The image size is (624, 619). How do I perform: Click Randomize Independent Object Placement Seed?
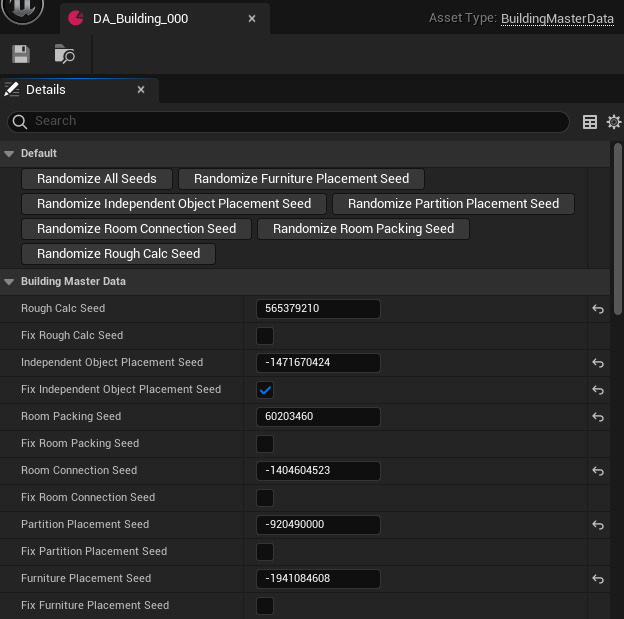(174, 204)
